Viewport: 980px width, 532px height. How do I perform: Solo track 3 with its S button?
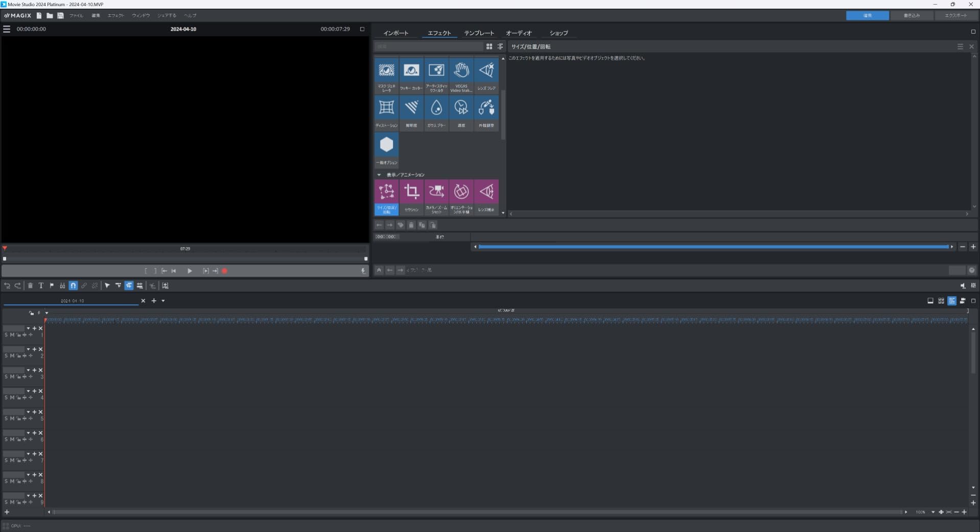click(7, 377)
